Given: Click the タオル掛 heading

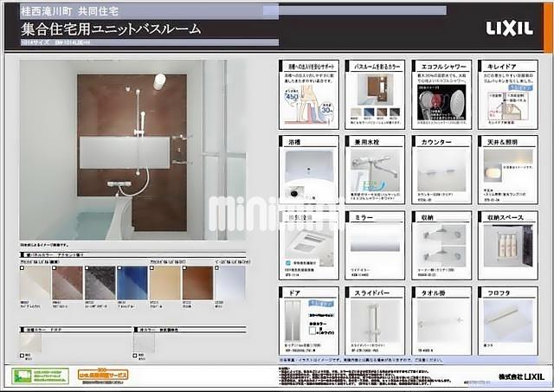Looking at the screenshot, I should point(433,293).
